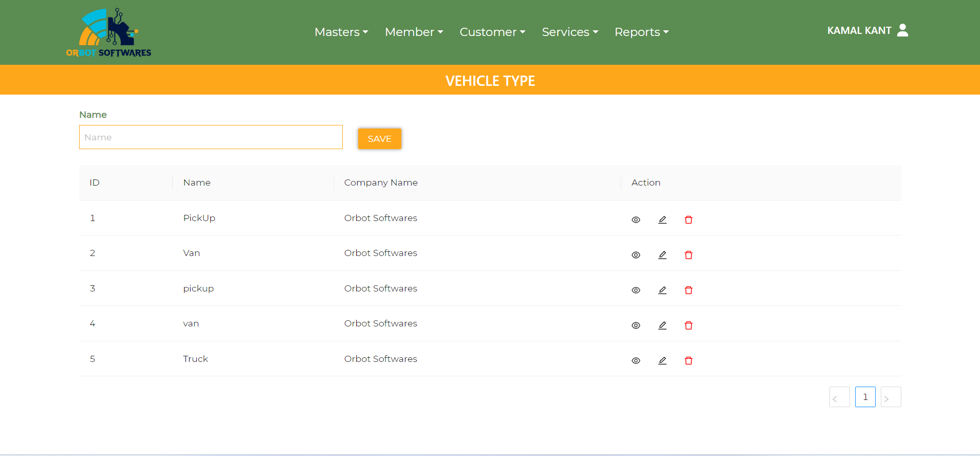Open the user profile icon beside Kamal Kant
The width and height of the screenshot is (980, 456).
(902, 30)
